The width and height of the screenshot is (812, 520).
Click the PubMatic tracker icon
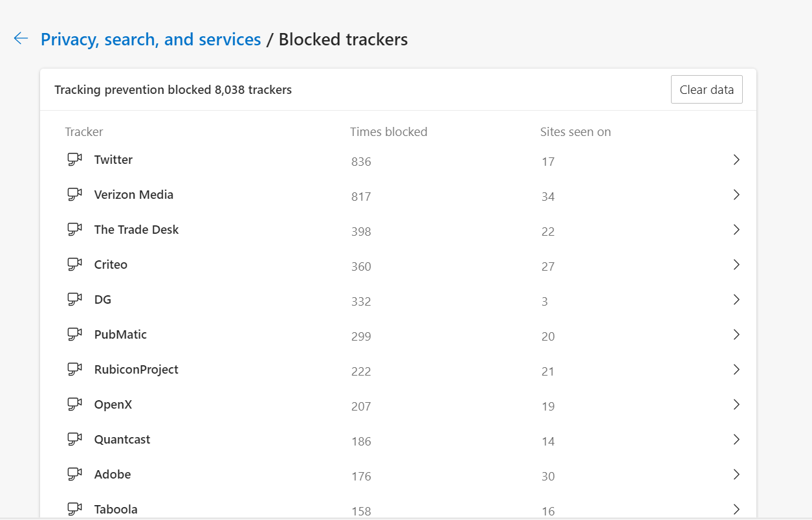pyautogui.click(x=75, y=335)
